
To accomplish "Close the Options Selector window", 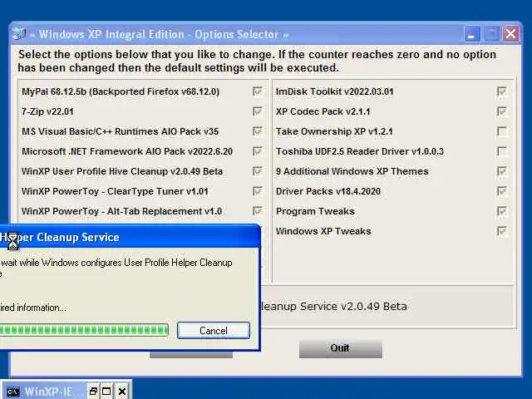I will tap(510, 34).
